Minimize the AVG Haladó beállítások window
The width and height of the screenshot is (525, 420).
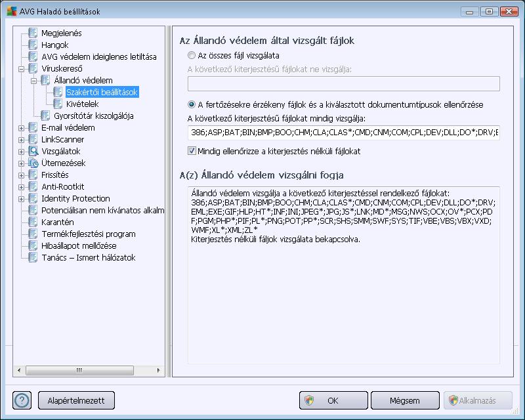pyautogui.click(x=469, y=12)
